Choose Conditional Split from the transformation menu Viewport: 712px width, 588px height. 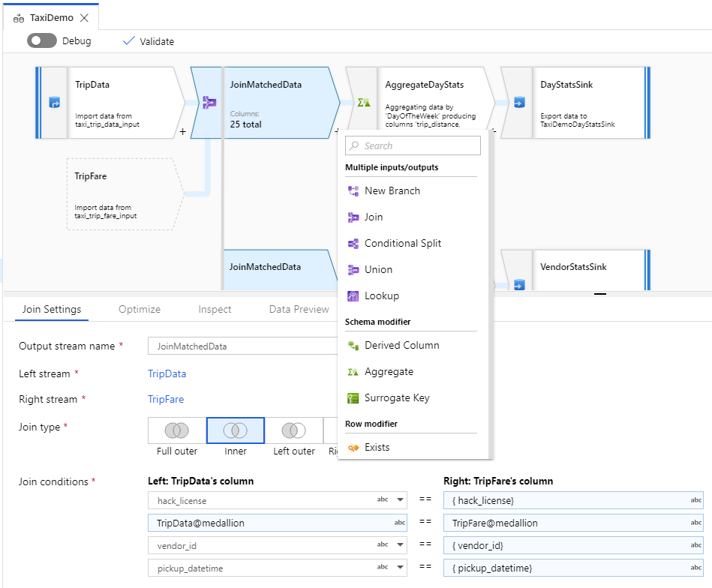(402, 243)
